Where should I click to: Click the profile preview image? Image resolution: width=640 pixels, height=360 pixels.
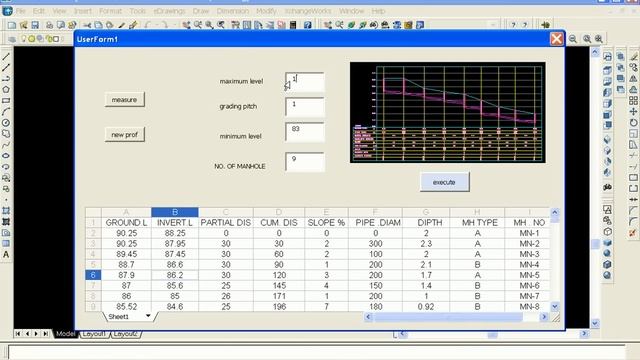coord(447,113)
